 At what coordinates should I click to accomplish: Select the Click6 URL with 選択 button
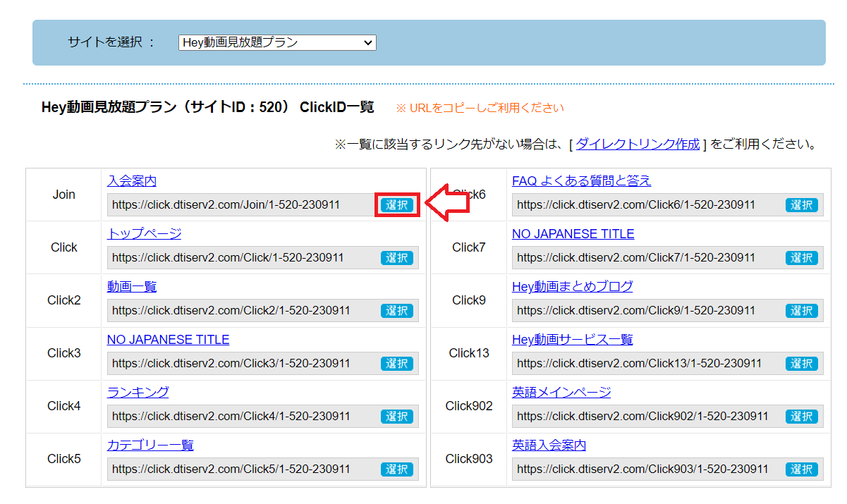[802, 205]
